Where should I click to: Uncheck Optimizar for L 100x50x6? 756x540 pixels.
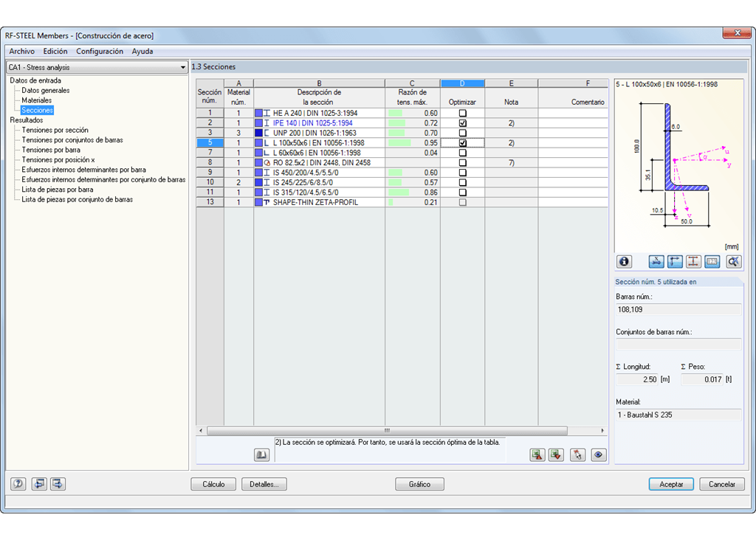point(462,143)
